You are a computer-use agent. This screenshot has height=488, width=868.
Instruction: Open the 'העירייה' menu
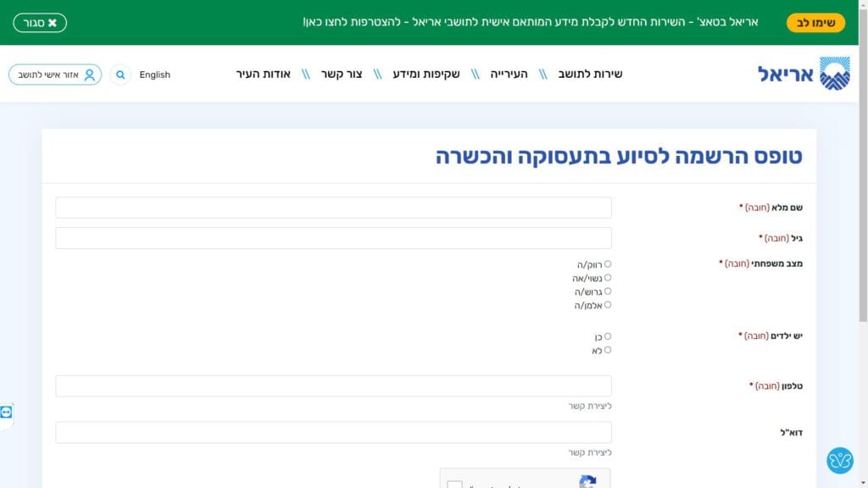509,75
